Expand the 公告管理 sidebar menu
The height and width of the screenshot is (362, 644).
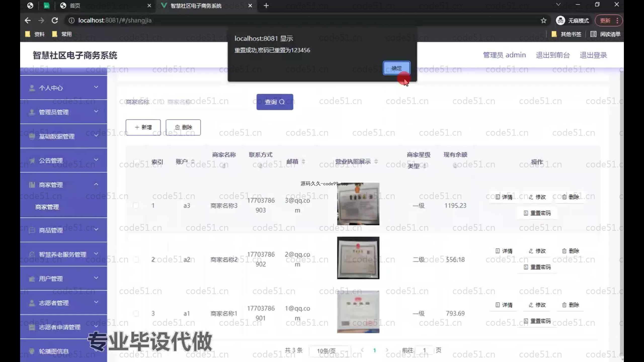64,160
